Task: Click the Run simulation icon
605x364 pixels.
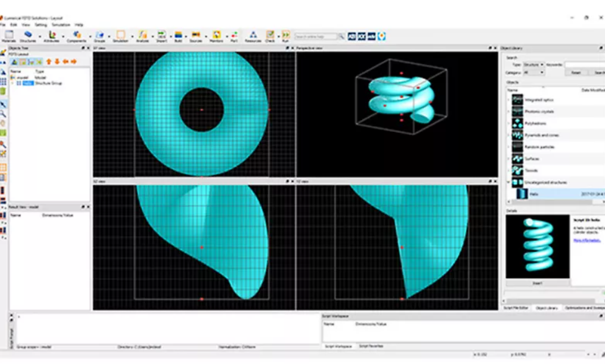Action: tap(286, 36)
